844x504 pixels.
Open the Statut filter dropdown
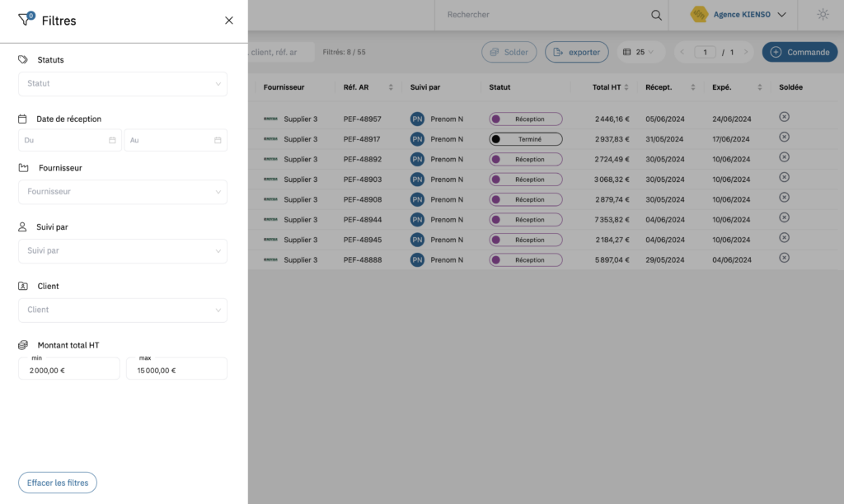[x=122, y=84]
